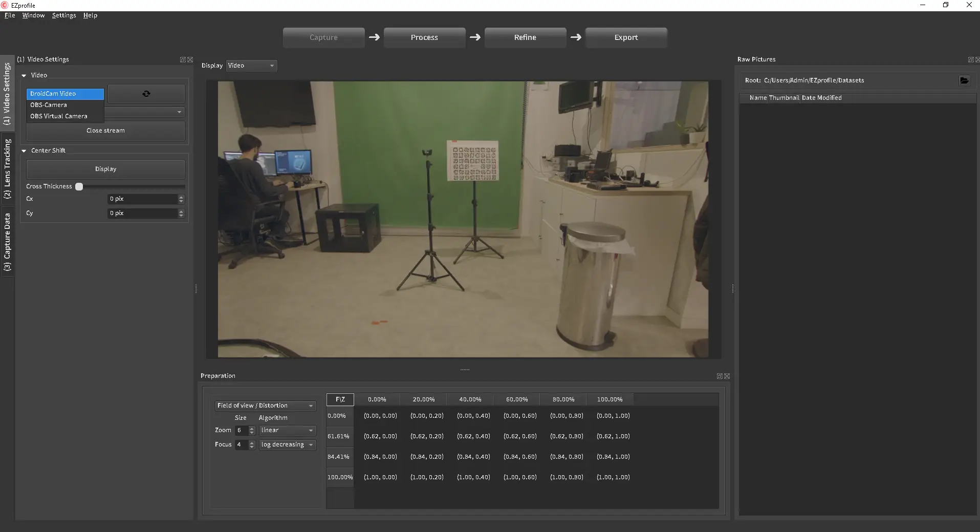Open the Focus log decreasing algorithm dropdown

click(287, 445)
